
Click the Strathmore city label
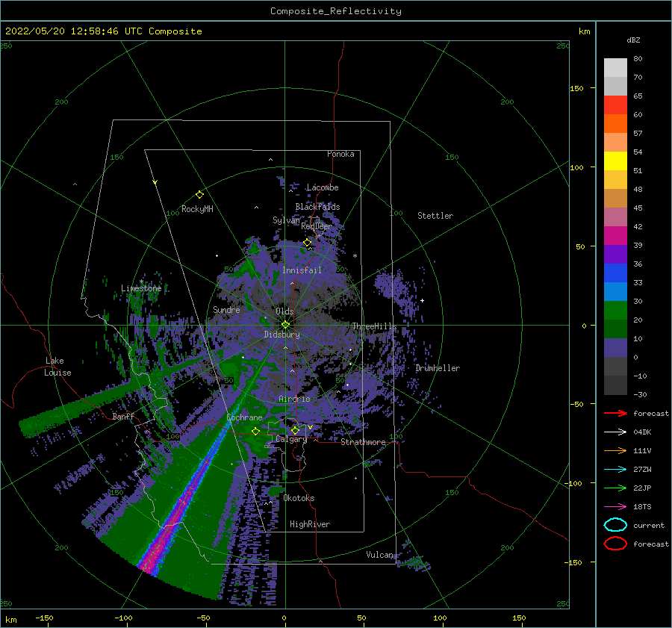tap(363, 442)
